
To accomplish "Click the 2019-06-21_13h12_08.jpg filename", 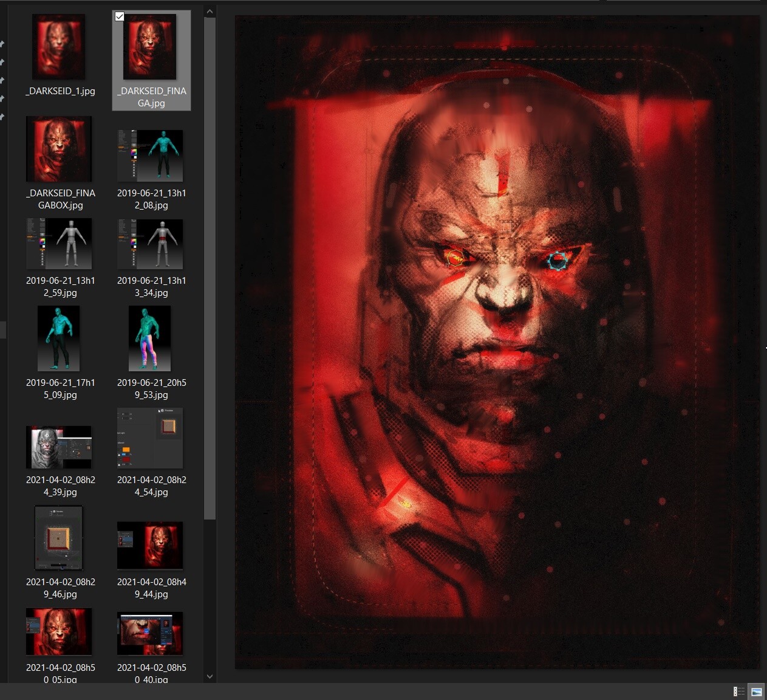I will click(152, 199).
